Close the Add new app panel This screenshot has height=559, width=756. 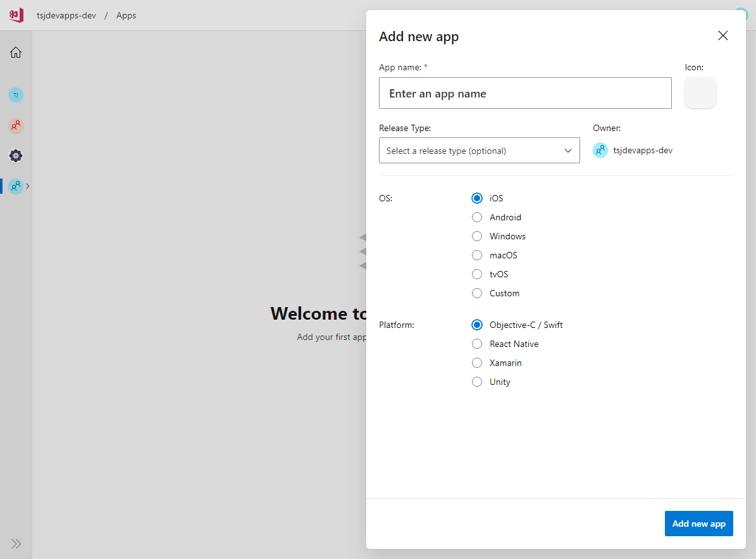tap(723, 36)
